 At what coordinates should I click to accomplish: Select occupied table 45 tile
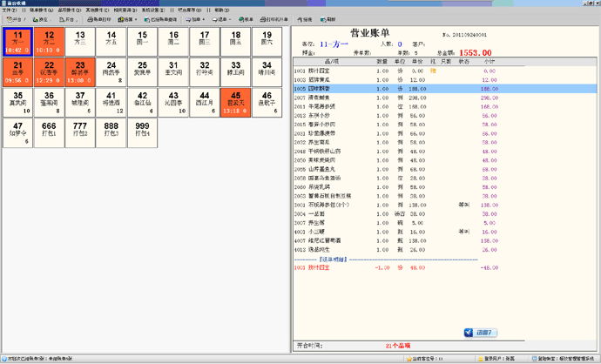click(234, 102)
